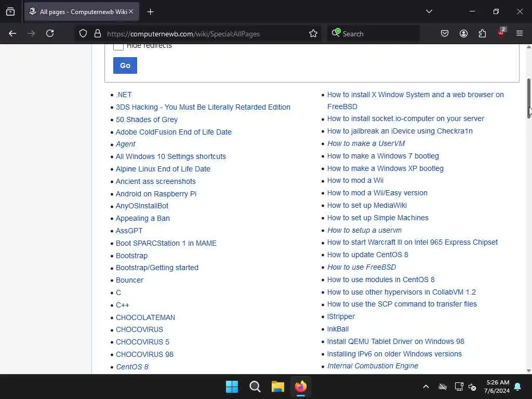Image resolution: width=532 pixels, height=399 pixels.
Task: Open Firefox View tab list icon
Action: (10, 12)
